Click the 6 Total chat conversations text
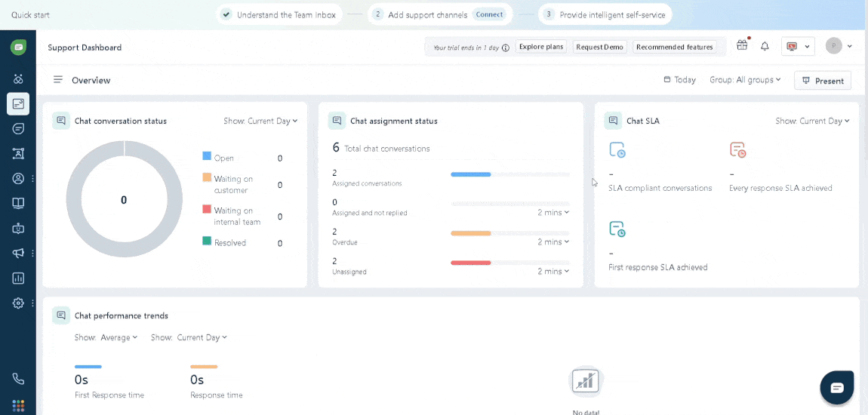The width and height of the screenshot is (868, 415). [381, 148]
